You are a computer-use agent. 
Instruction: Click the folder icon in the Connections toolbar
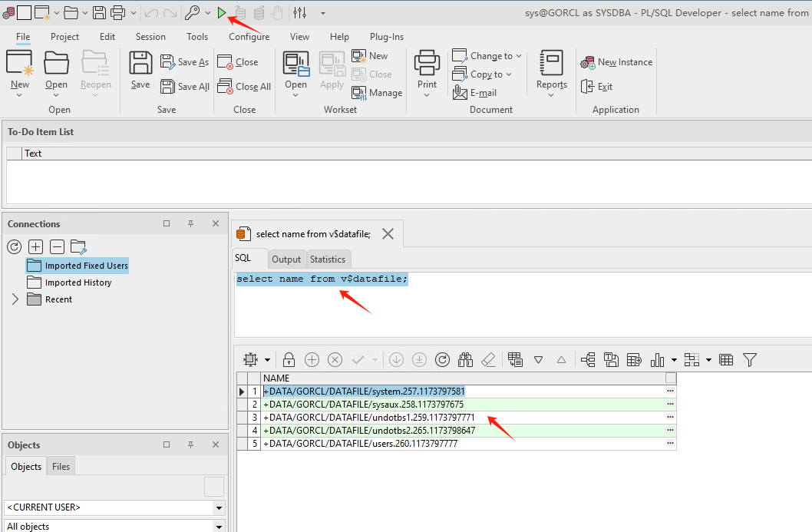pos(78,246)
